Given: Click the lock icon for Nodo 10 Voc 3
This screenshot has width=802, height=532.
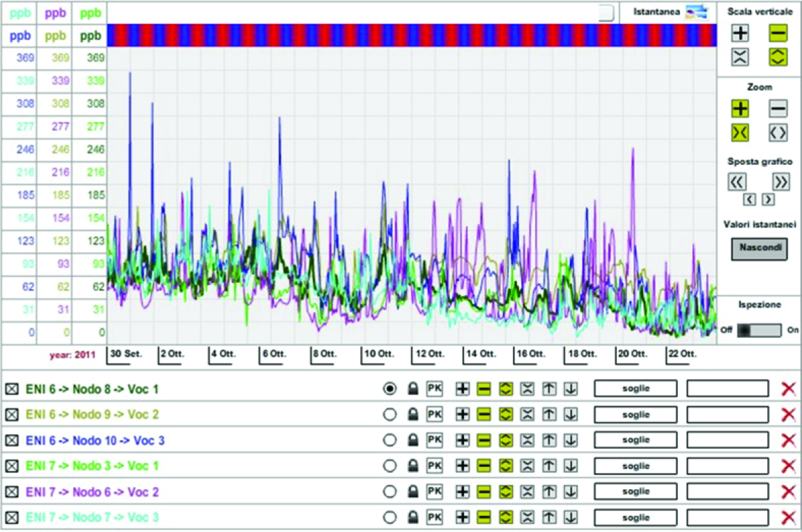Looking at the screenshot, I should pyautogui.click(x=413, y=440).
